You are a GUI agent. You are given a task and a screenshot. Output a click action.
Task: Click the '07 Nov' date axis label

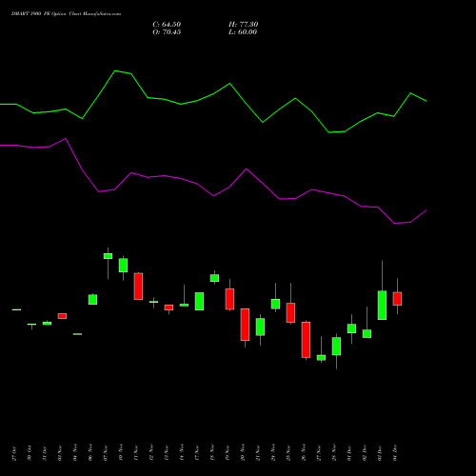click(106, 453)
